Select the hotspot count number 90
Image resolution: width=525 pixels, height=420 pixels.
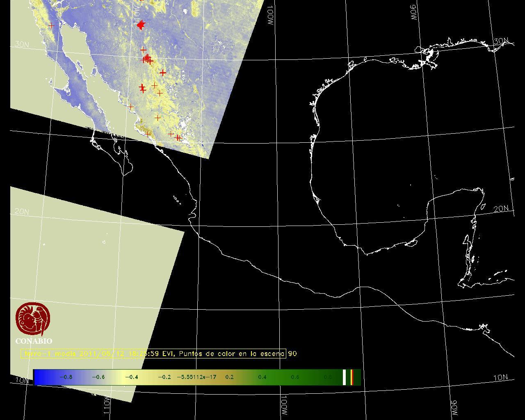click(292, 354)
